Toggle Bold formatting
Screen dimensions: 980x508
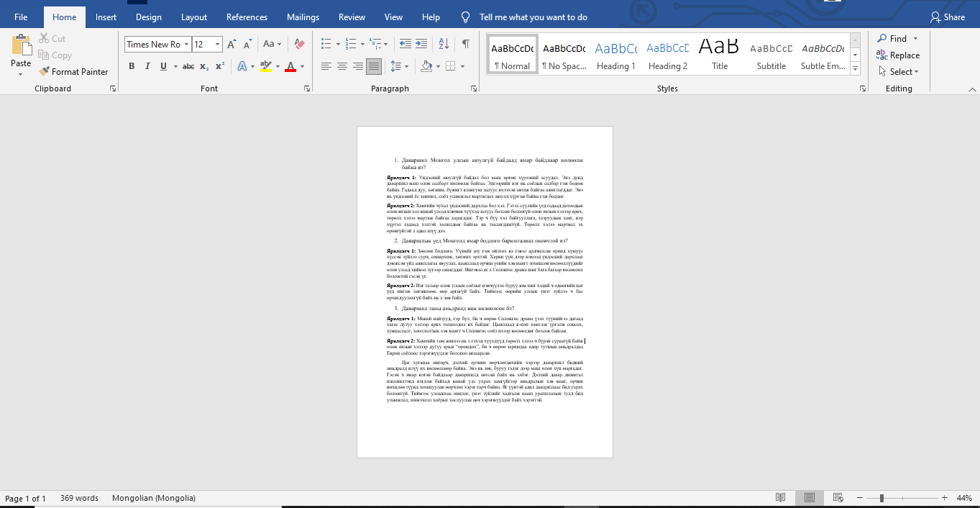(132, 66)
